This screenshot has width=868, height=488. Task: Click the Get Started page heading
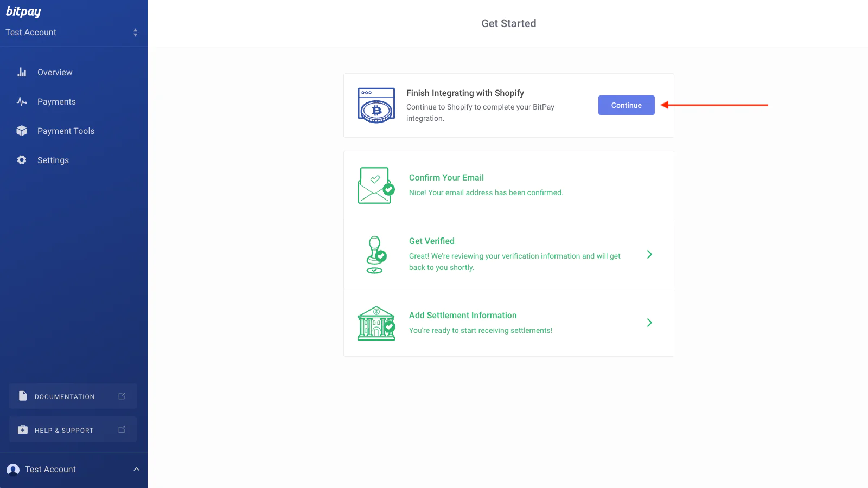click(x=509, y=23)
